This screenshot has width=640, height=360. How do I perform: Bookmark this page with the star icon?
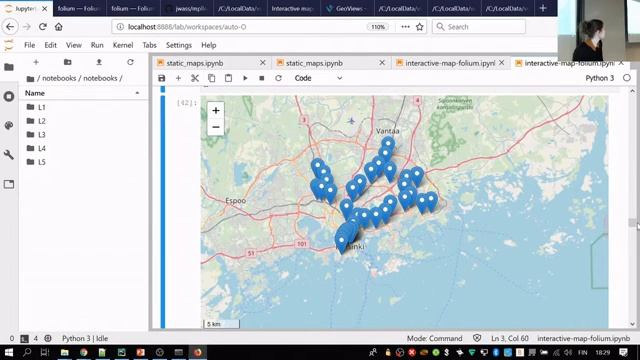[x=420, y=27]
